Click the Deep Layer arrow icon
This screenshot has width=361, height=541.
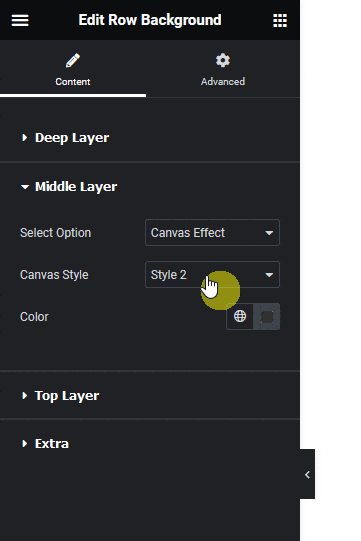click(x=25, y=138)
